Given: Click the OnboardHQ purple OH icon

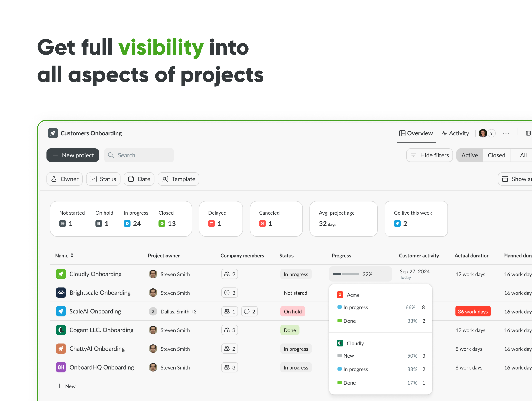Looking at the screenshot, I should pyautogui.click(x=61, y=367).
